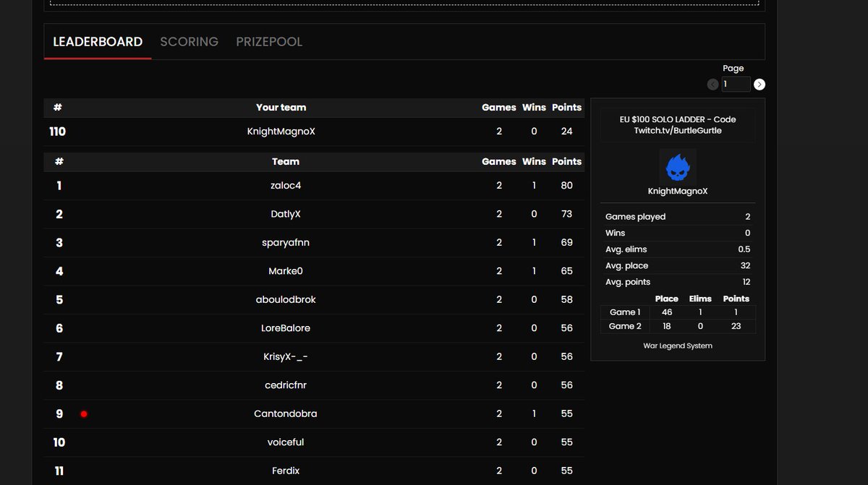Image resolution: width=868 pixels, height=485 pixels.
Task: Click team sparyafnn on the leaderboard
Action: click(286, 242)
